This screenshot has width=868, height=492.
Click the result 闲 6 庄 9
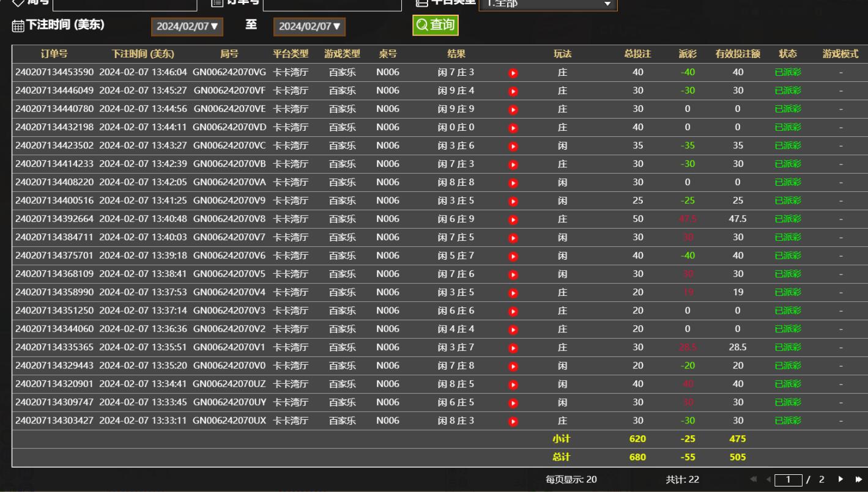(x=456, y=219)
